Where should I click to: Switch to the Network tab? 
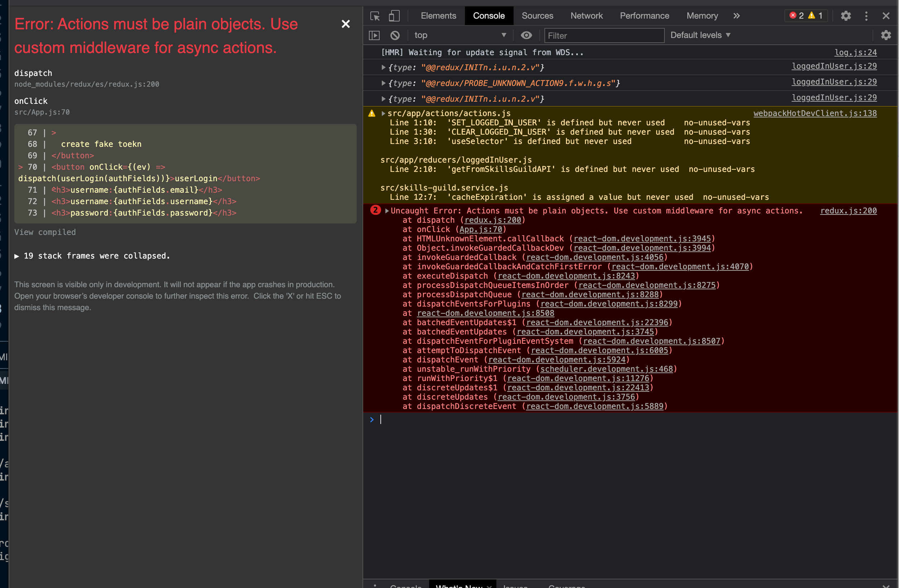pyautogui.click(x=586, y=16)
